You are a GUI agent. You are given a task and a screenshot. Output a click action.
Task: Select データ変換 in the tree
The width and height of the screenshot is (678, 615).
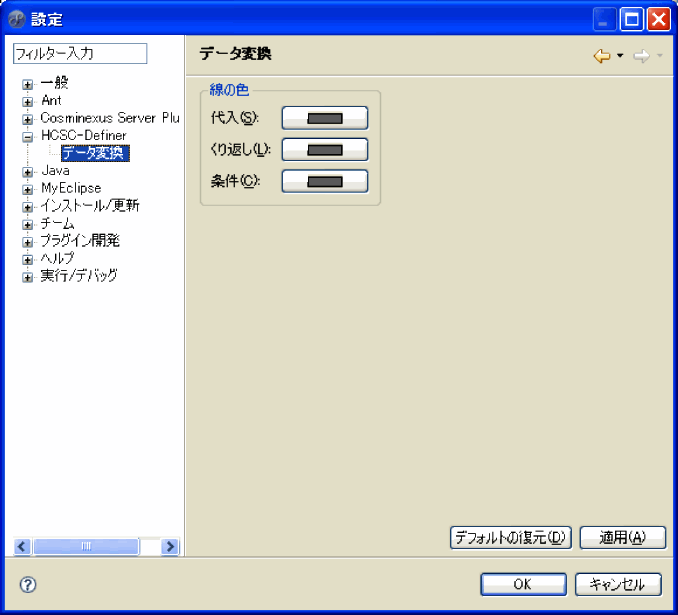(x=95, y=153)
